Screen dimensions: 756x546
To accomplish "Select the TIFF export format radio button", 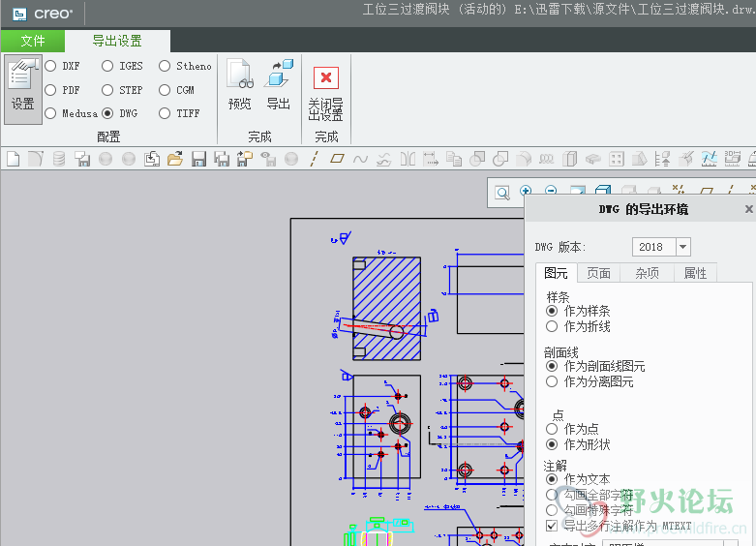I will [165, 113].
